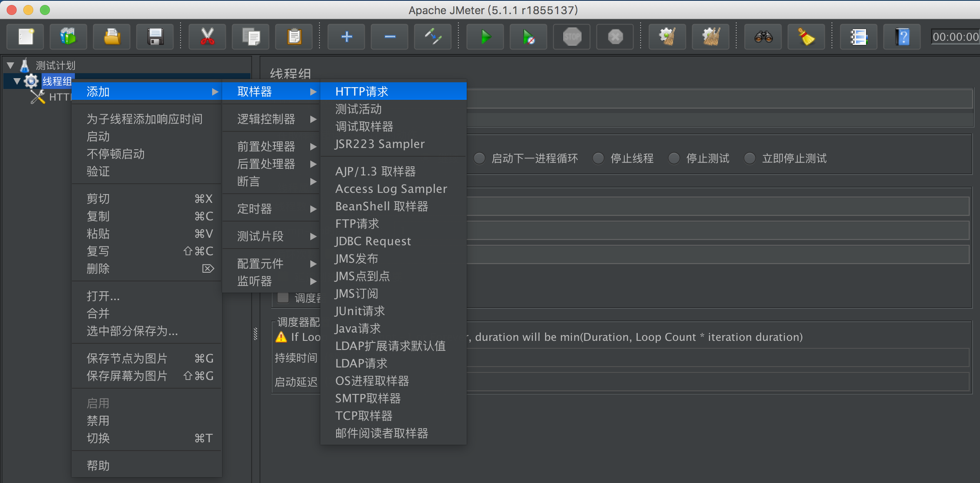The height and width of the screenshot is (483, 980).
Task: Click the Stop sign icon
Action: pyautogui.click(x=572, y=37)
